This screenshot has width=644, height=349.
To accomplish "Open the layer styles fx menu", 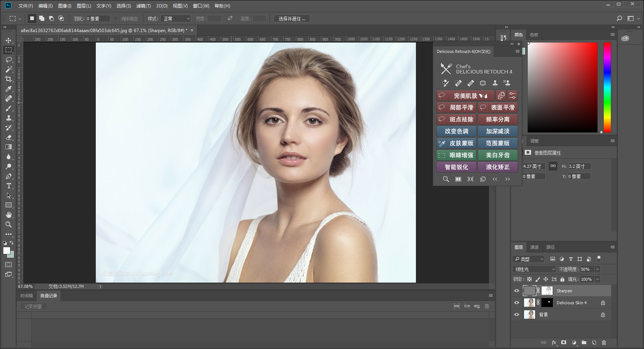I will (x=554, y=342).
